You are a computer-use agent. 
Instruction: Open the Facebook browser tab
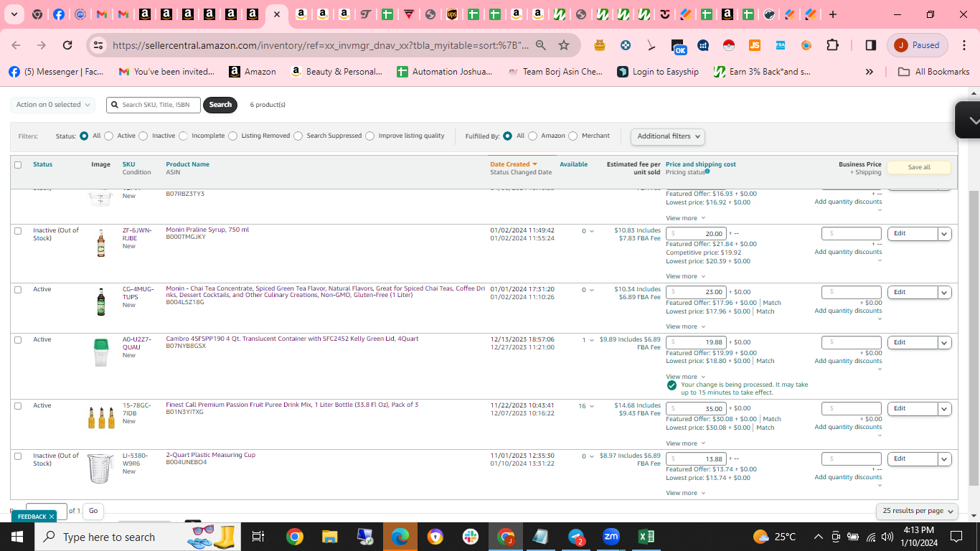pos(59,14)
